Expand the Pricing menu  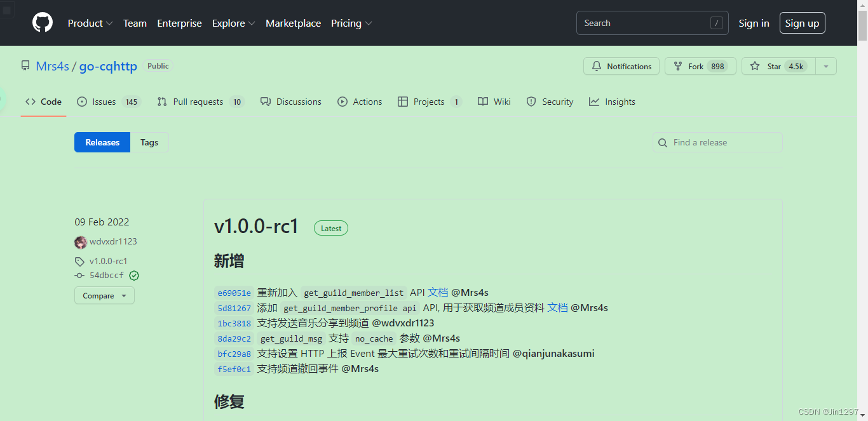pos(351,23)
